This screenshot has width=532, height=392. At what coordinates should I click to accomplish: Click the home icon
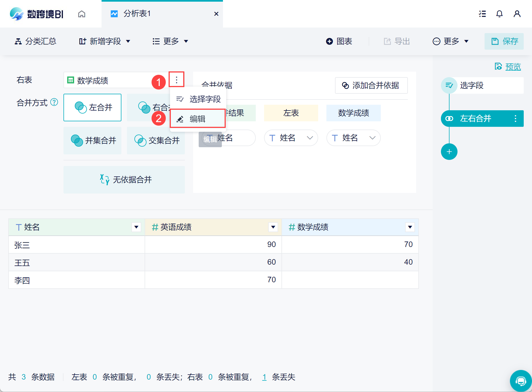(x=81, y=14)
